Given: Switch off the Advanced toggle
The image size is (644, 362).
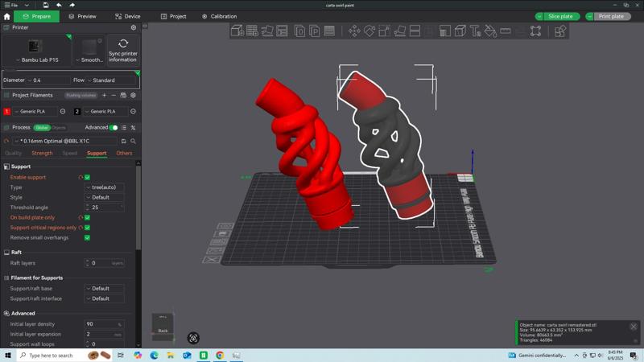Looking at the screenshot, I should point(114,128).
